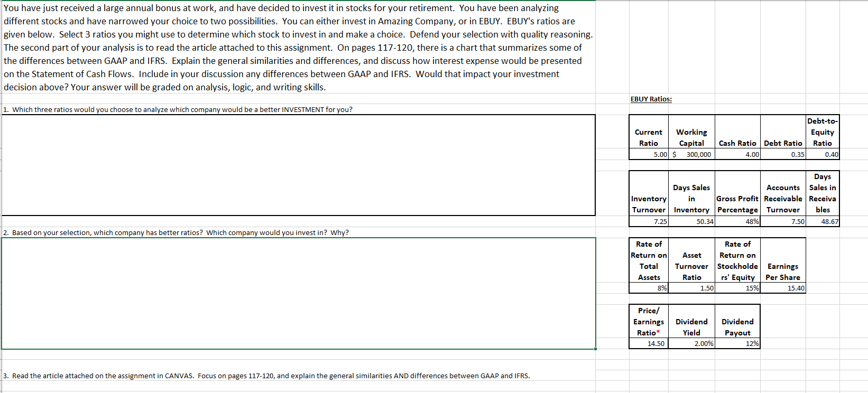This screenshot has width=868, height=393.
Task: Click the Working Capital value 300,000
Action: [691, 154]
